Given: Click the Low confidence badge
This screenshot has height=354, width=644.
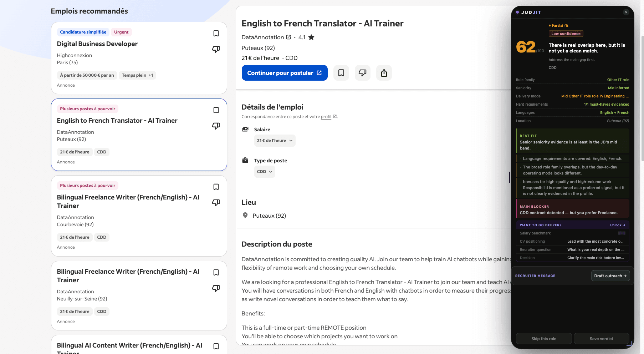Looking at the screenshot, I should pos(566,34).
